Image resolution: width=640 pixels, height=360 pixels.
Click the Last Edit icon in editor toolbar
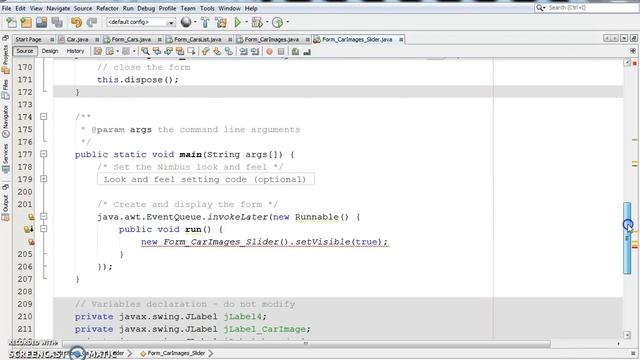click(98, 51)
